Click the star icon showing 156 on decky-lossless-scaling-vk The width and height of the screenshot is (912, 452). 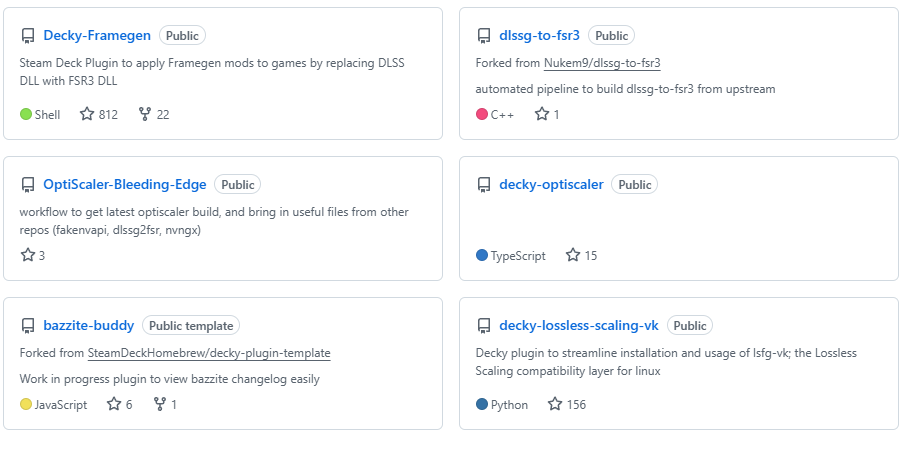(555, 404)
